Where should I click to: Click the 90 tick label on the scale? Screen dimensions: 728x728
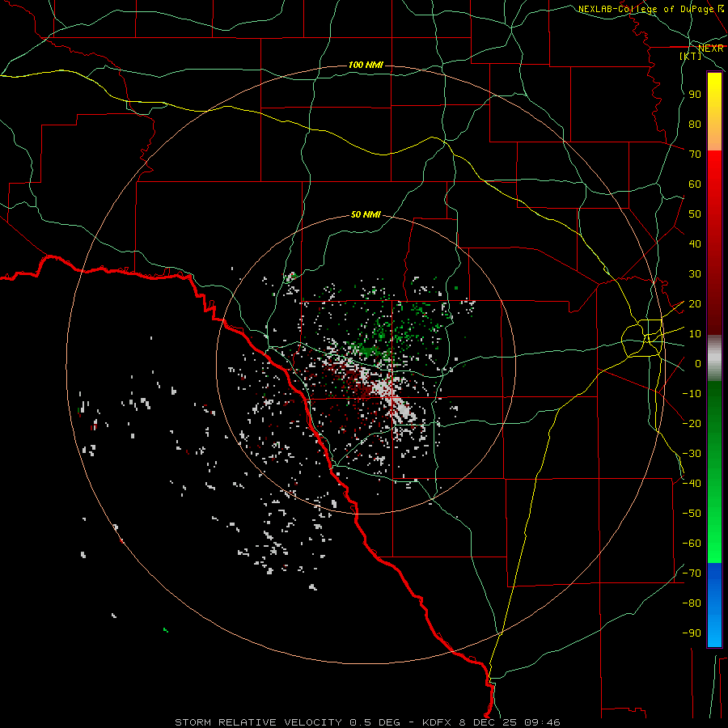pos(695,95)
